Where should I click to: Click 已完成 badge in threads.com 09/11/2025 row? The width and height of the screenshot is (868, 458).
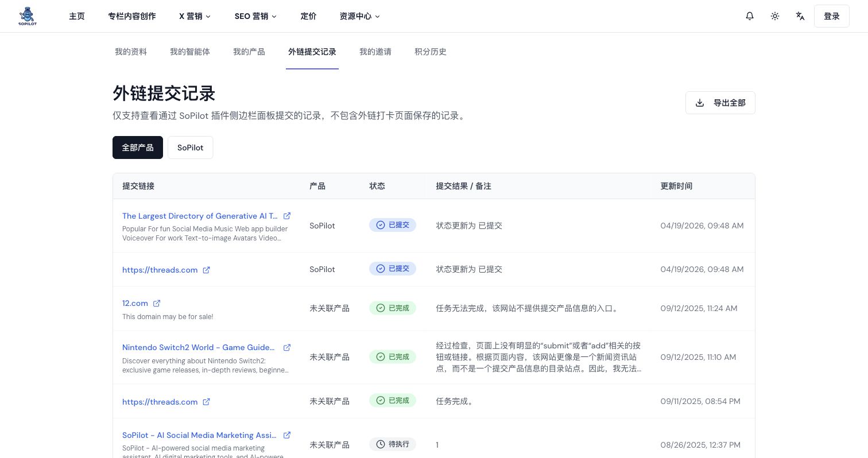(393, 401)
